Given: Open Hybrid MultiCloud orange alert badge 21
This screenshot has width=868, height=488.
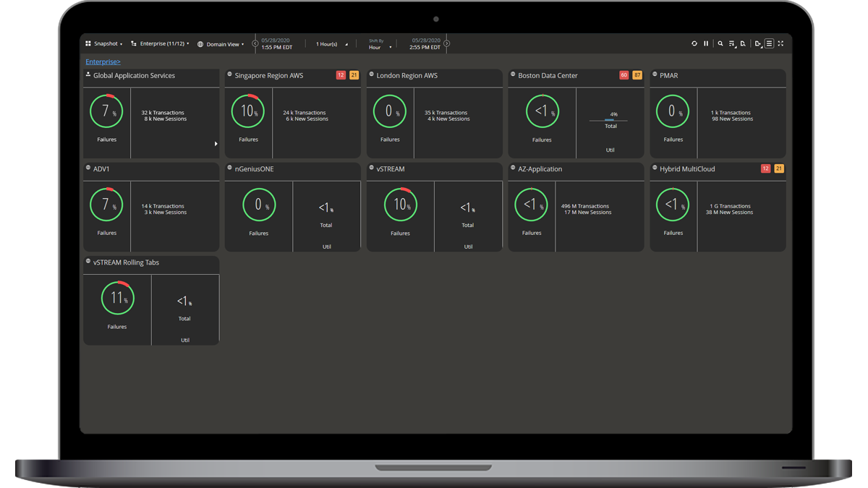Looking at the screenshot, I should coord(779,168).
